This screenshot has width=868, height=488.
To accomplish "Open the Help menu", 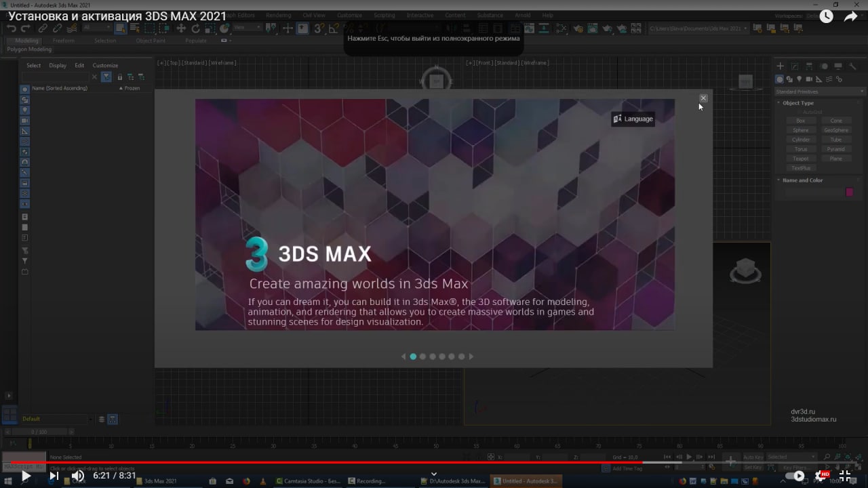I will [x=548, y=15].
